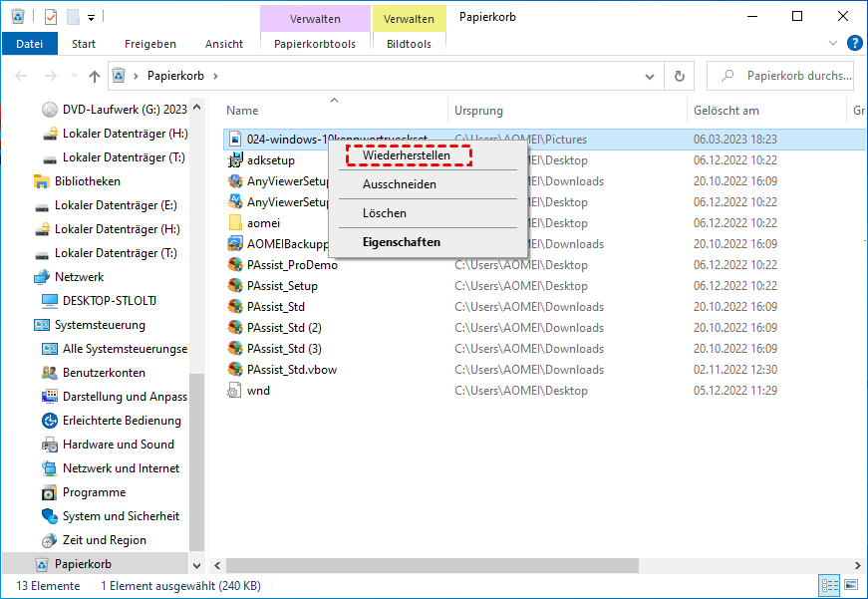Select the AnyViewerSetup icon from Downloads
The width and height of the screenshot is (868, 599).
[x=235, y=181]
